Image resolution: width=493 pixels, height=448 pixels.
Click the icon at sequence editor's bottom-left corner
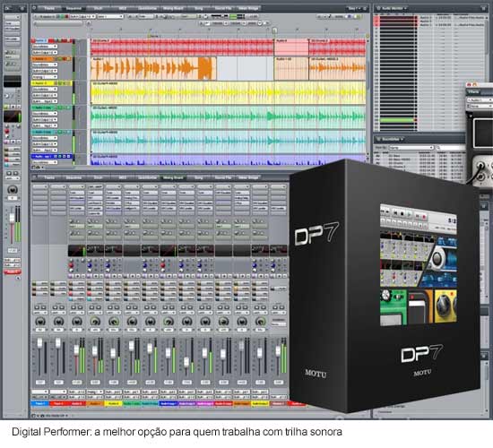34,167
